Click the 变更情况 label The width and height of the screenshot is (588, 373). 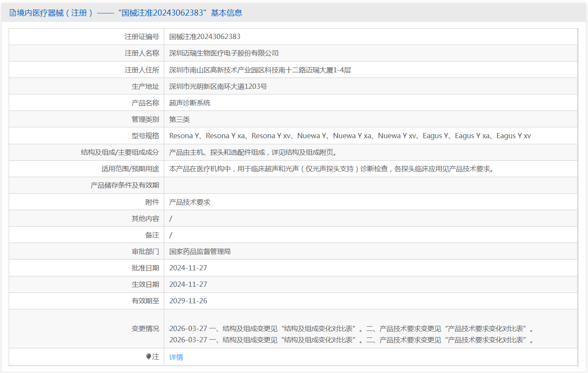point(145,328)
